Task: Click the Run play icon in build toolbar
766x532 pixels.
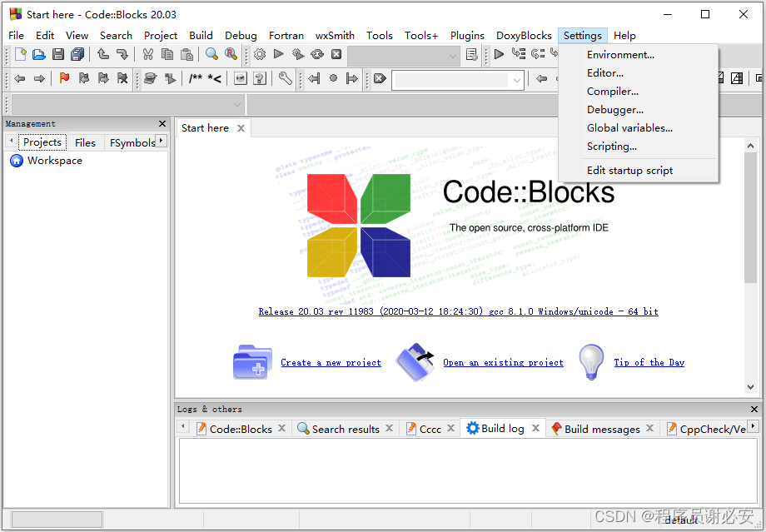Action: tap(278, 54)
